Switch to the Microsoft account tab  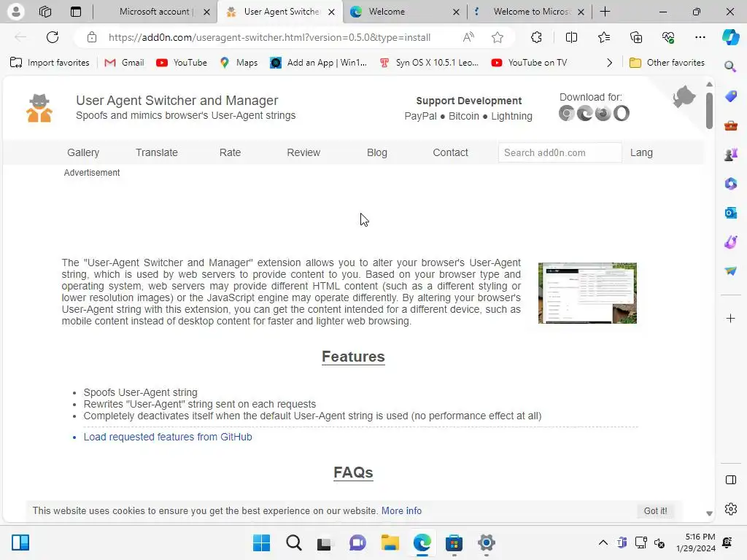(x=154, y=12)
